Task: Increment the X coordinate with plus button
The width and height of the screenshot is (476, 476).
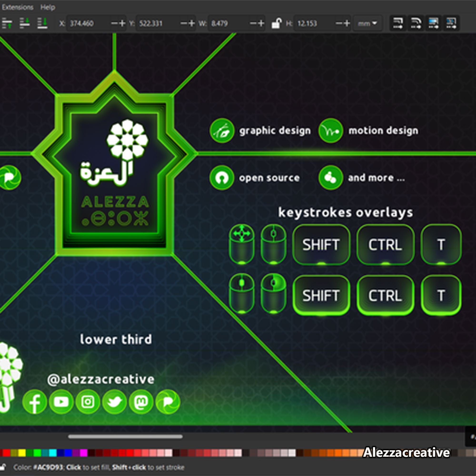Action: click(x=122, y=24)
